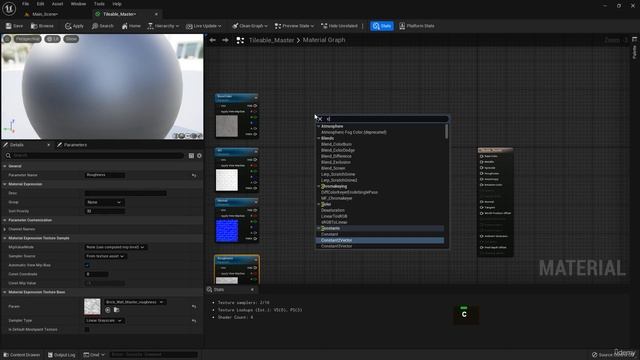Open the Output Log
The image size is (640, 360).
pos(62,355)
